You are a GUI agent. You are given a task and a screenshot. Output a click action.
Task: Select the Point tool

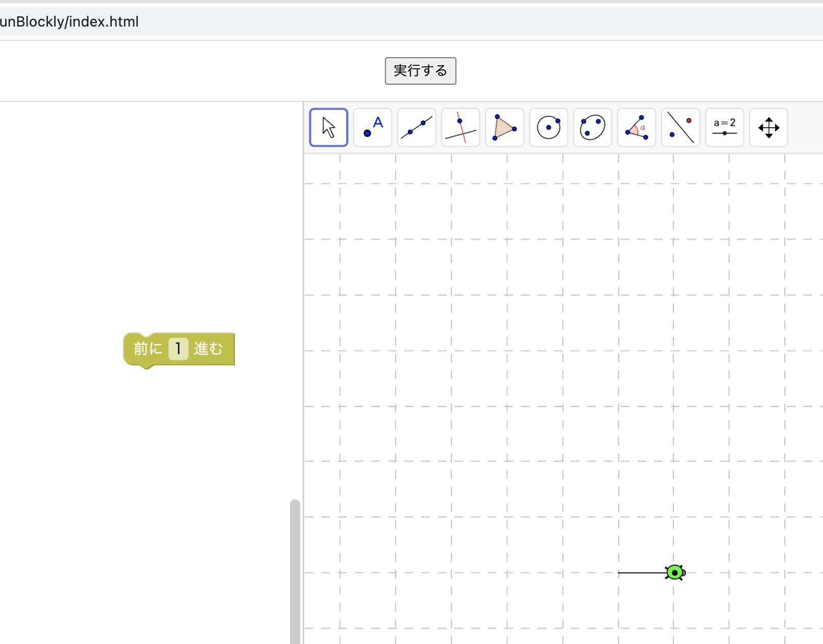[x=373, y=128]
